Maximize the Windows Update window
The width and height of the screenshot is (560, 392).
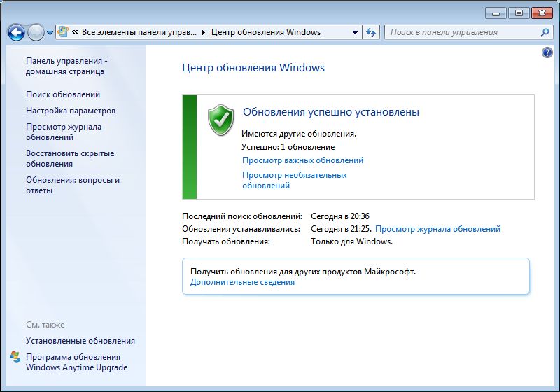[519, 13]
